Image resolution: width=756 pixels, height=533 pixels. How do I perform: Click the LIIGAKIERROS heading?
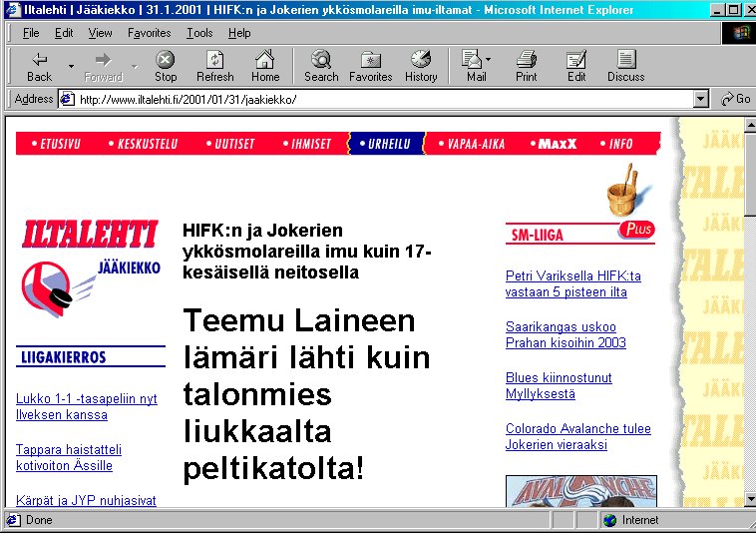pyautogui.click(x=63, y=357)
